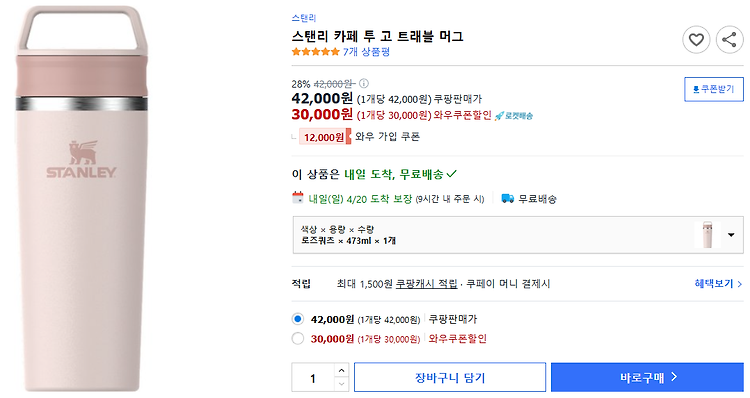Click the info icon beside original price

(364, 84)
